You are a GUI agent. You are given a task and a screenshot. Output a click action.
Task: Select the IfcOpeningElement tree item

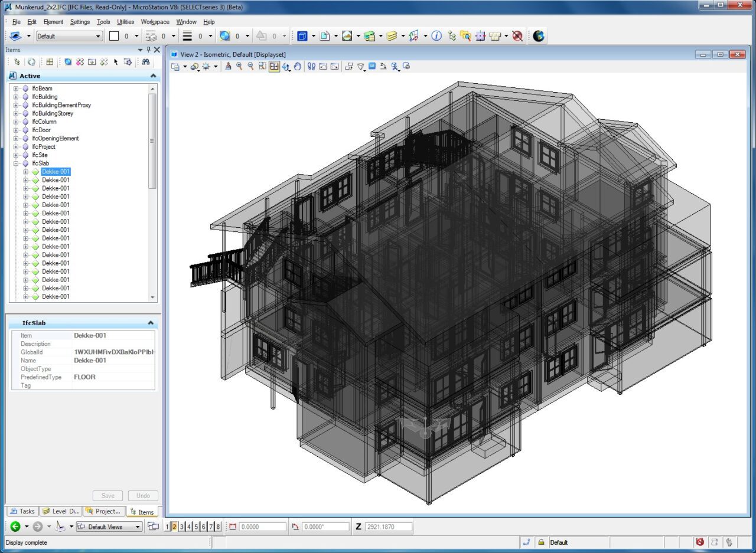pyautogui.click(x=55, y=138)
